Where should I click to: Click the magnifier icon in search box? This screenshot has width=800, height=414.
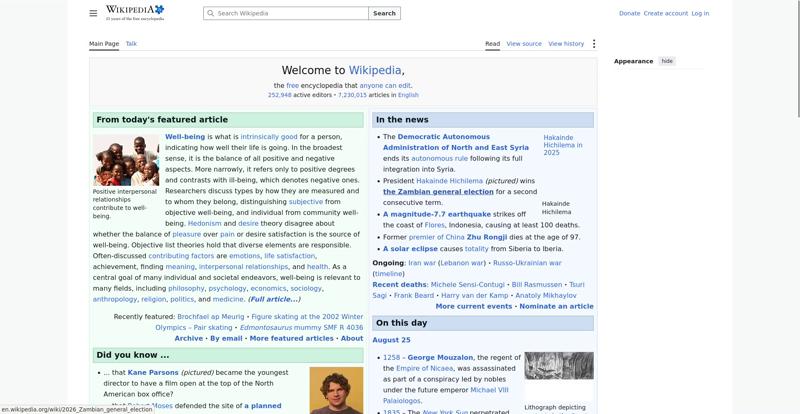pos(210,13)
